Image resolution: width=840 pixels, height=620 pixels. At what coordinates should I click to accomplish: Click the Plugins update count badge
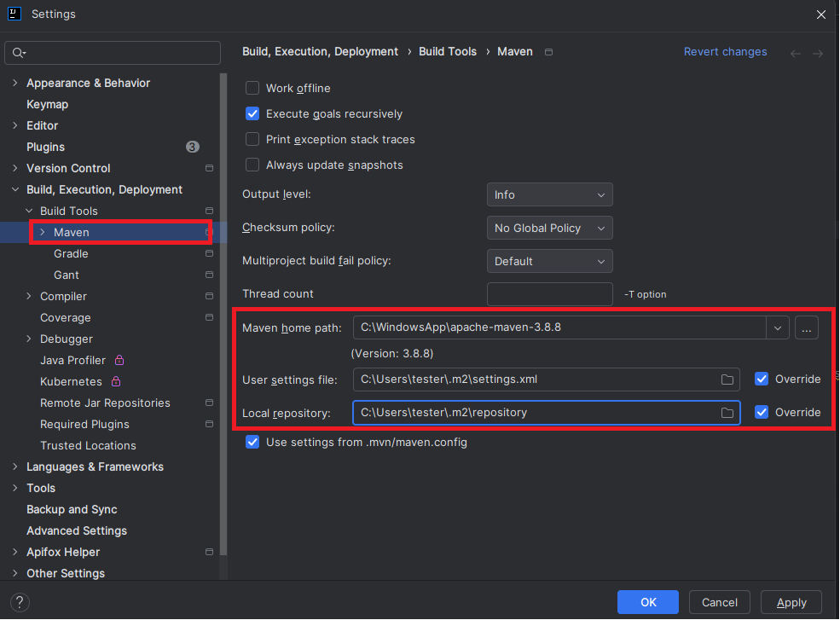(193, 147)
